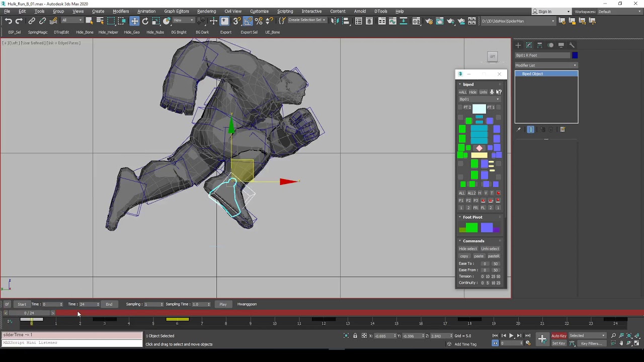Toggle the Angle Snap icon
This screenshot has height=362, width=644.
[248, 21]
